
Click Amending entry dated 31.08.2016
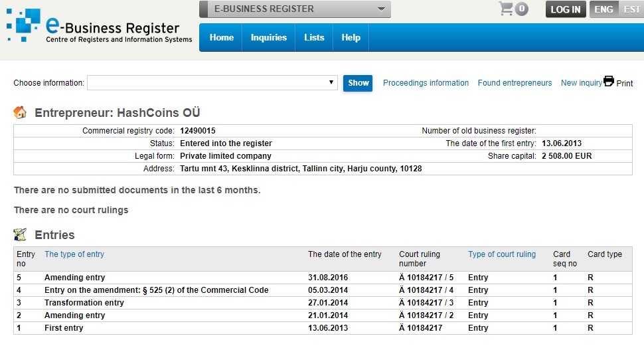coord(75,278)
